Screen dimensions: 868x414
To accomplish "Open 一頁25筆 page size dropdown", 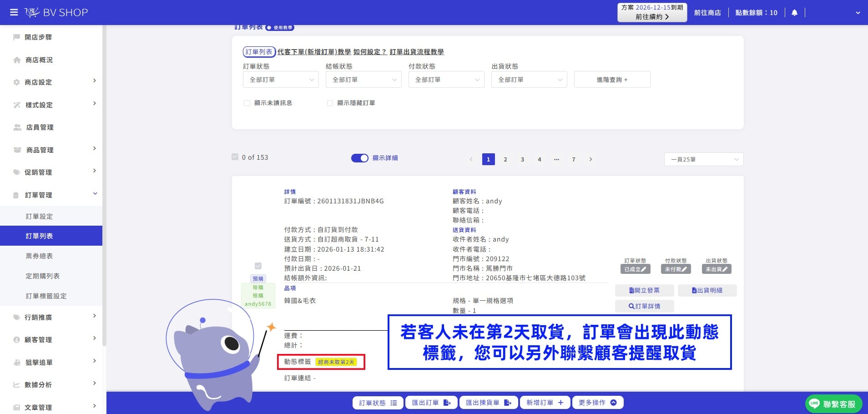I will (704, 159).
